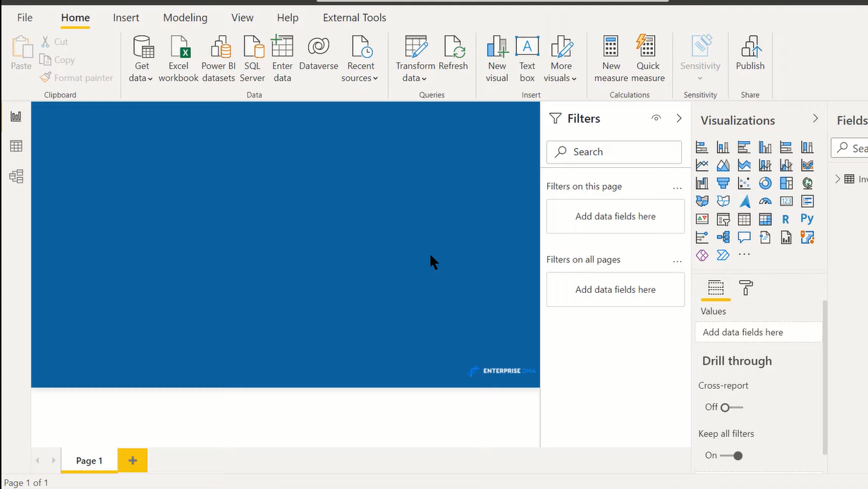
Task: Select the Waterfall chart visual
Action: [x=702, y=183]
